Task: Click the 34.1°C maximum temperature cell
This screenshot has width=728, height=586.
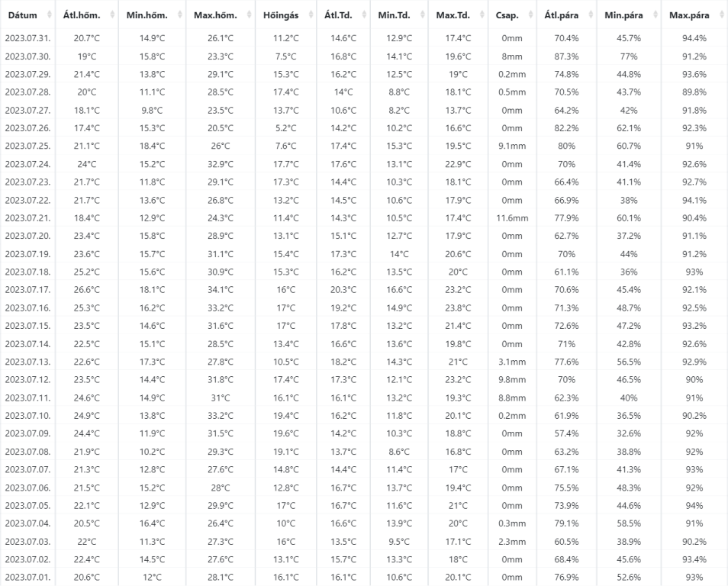Action: pos(221,290)
